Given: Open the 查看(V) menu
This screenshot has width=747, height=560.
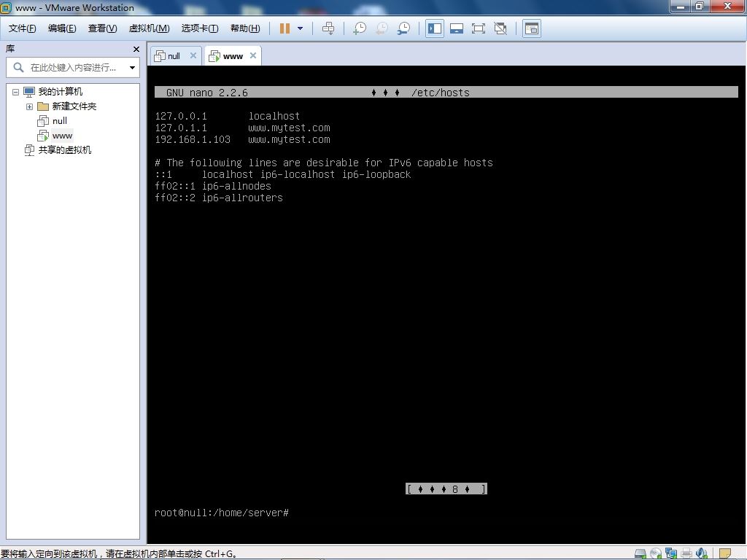Looking at the screenshot, I should tap(102, 28).
